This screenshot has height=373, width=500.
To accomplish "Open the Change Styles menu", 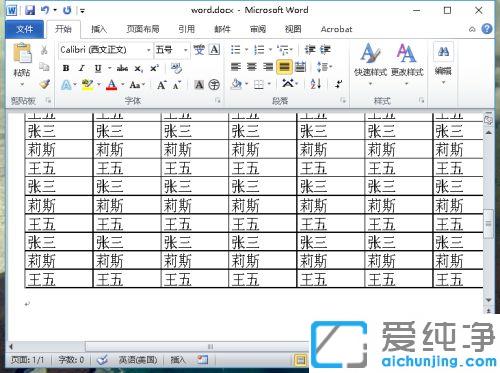I will click(x=407, y=63).
